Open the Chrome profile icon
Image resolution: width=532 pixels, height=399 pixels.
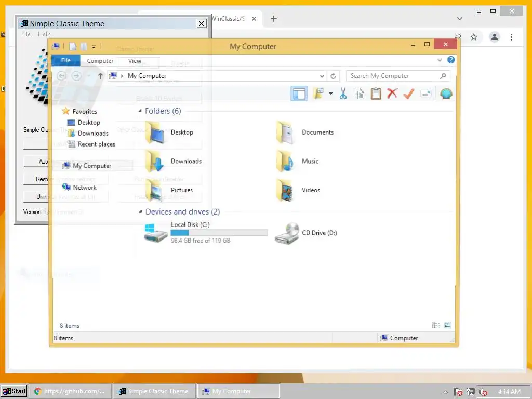pos(495,37)
